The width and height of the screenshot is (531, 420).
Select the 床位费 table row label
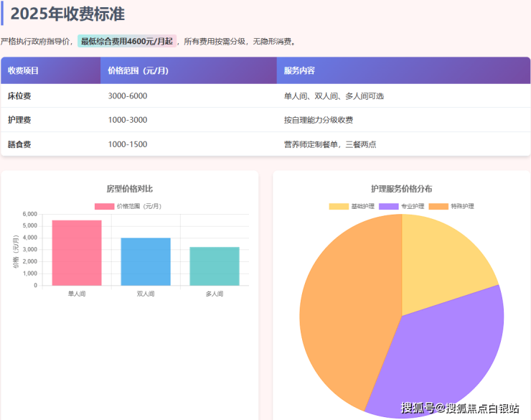(x=19, y=95)
